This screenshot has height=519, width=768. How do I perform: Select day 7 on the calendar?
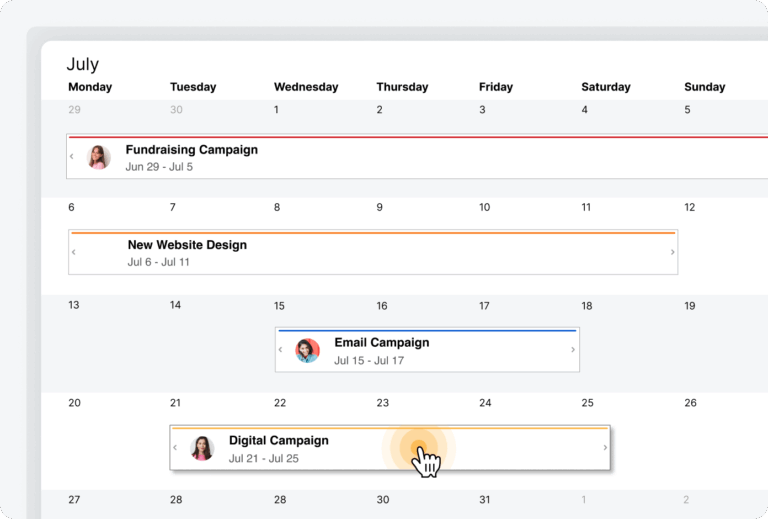tap(173, 207)
